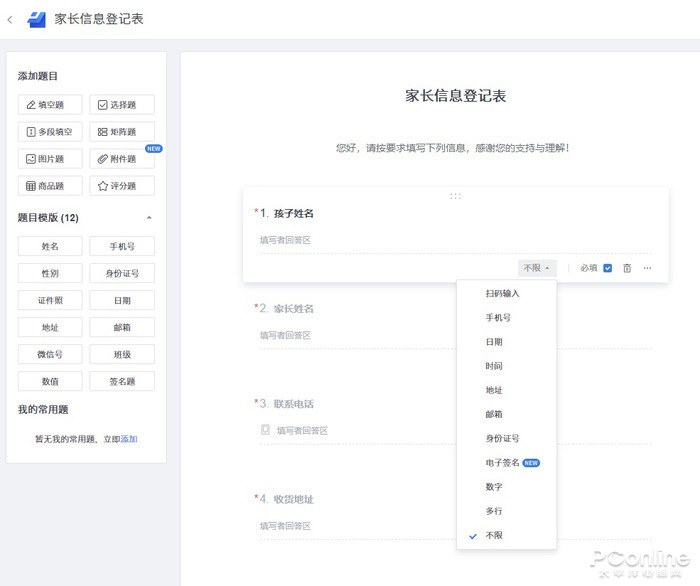Insert the 签名题 template
This screenshot has width=700, height=586.
[x=121, y=381]
